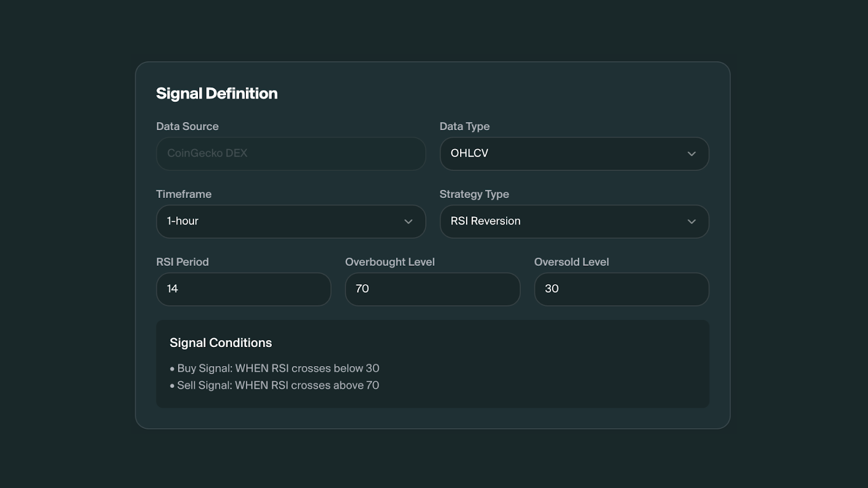
Task: Select the Buy Signal condition line
Action: [x=275, y=368]
